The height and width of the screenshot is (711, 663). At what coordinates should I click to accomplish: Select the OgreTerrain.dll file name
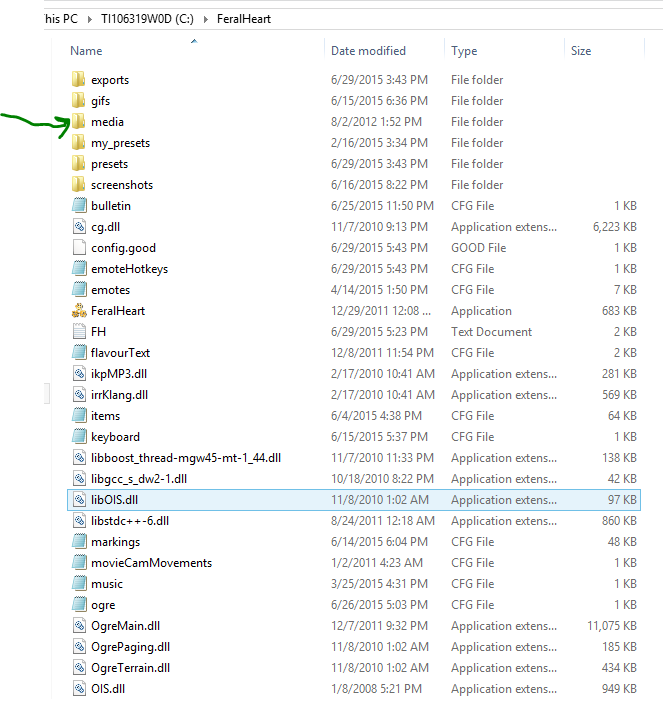130,668
